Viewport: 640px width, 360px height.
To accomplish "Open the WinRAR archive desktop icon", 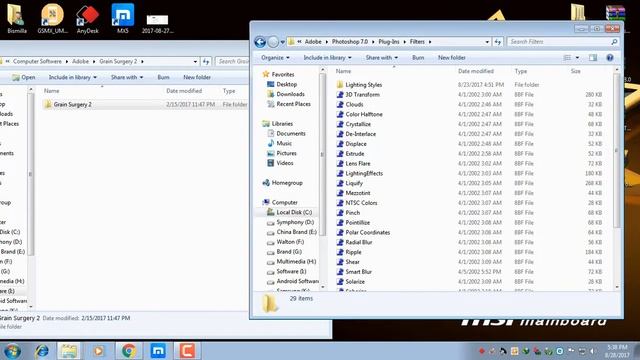I will tap(616, 12).
